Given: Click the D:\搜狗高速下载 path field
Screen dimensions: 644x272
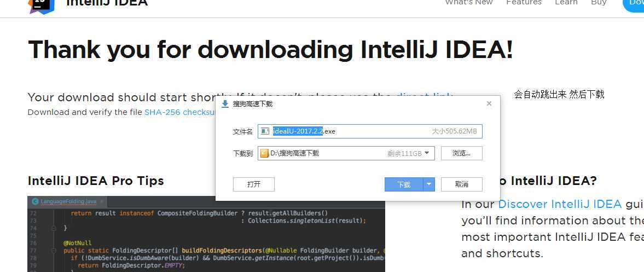Looking at the screenshot, I should (x=346, y=153).
